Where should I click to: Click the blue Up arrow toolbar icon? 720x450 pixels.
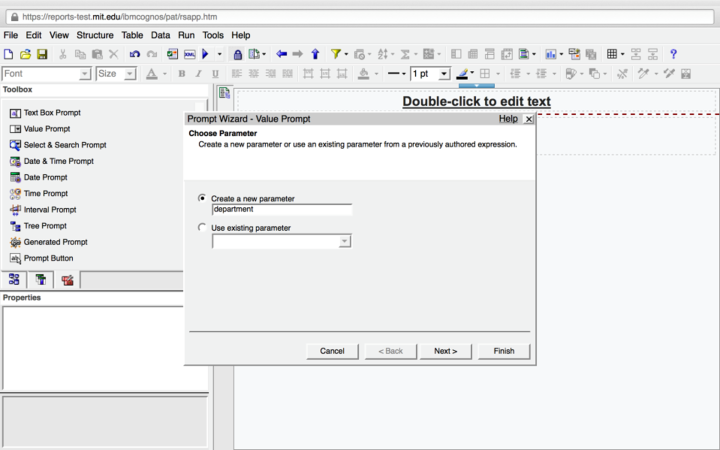pos(315,54)
